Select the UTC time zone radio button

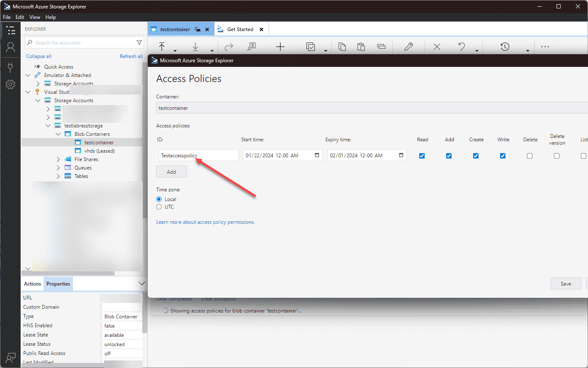pos(159,207)
